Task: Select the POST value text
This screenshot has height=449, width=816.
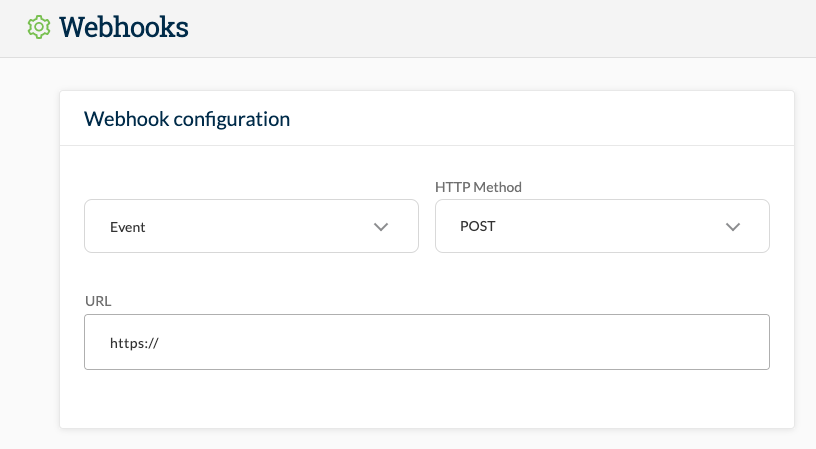Action: [x=478, y=226]
